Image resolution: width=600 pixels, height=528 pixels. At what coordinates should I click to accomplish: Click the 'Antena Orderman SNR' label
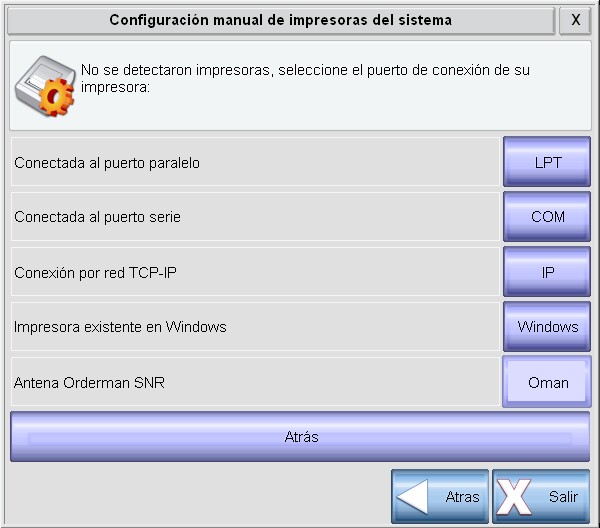pyautogui.click(x=89, y=383)
